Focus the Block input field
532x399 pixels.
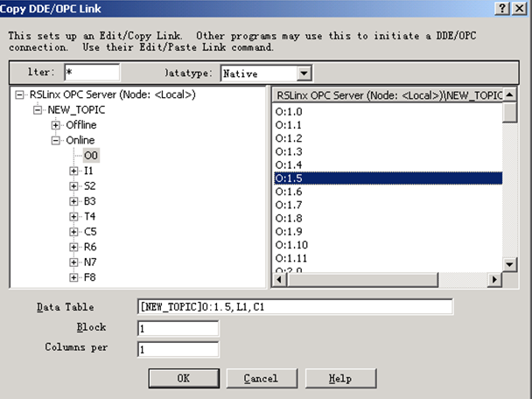(x=178, y=328)
